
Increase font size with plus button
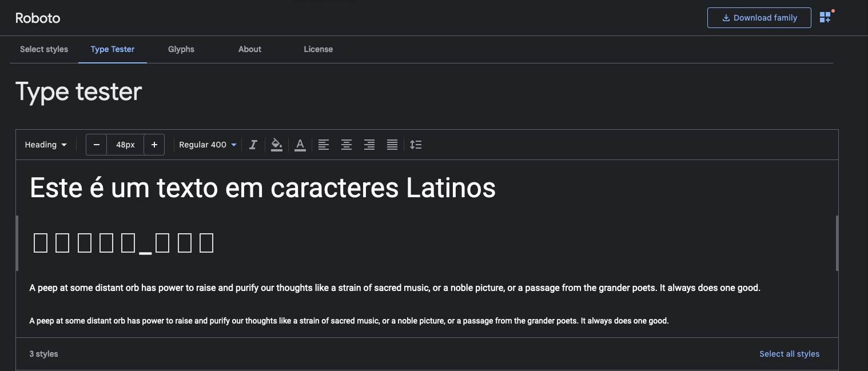click(154, 145)
